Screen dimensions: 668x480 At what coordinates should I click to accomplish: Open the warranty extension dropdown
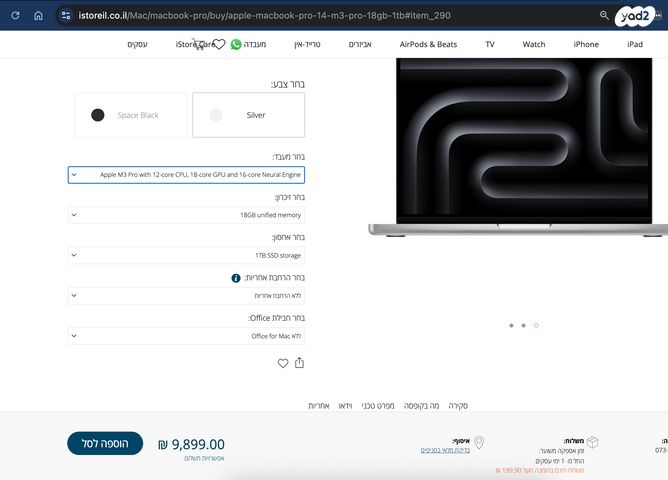tap(186, 296)
